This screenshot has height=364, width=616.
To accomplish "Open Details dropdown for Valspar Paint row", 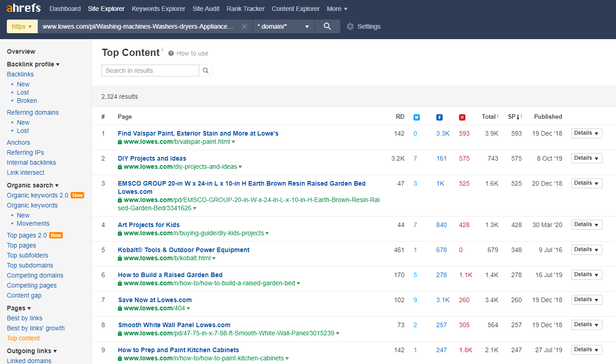I will [586, 133].
